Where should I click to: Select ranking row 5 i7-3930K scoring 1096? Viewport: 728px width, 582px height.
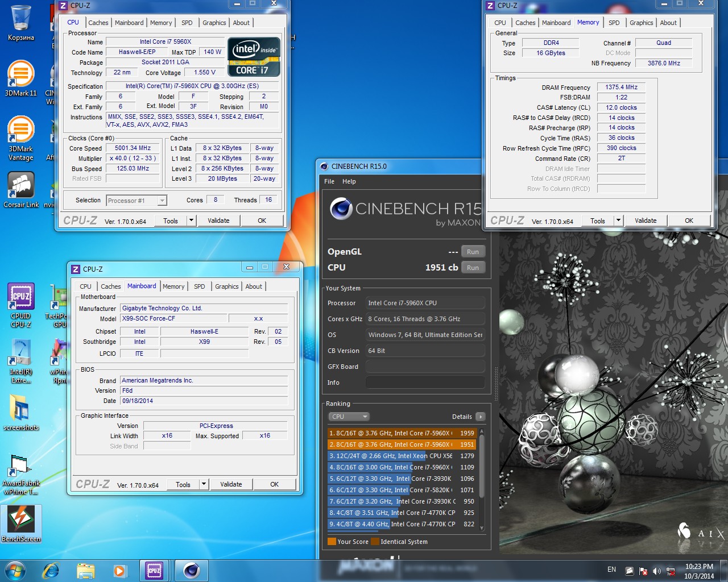[402, 479]
